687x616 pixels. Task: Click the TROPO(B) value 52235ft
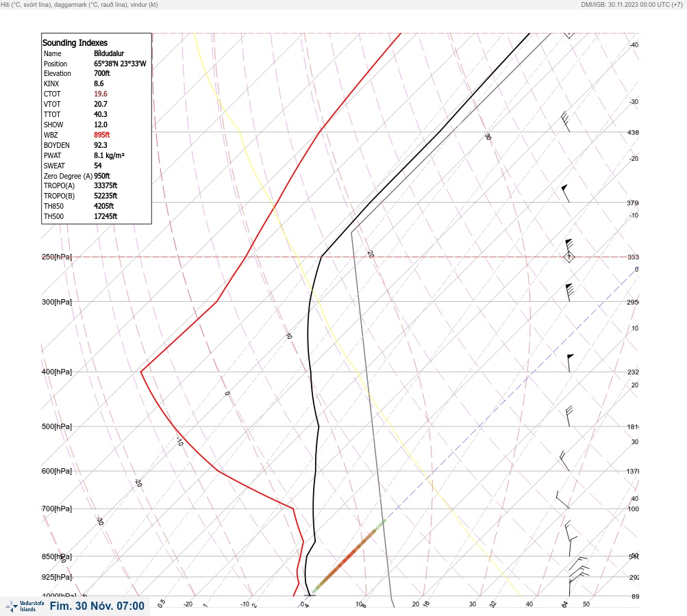105,196
